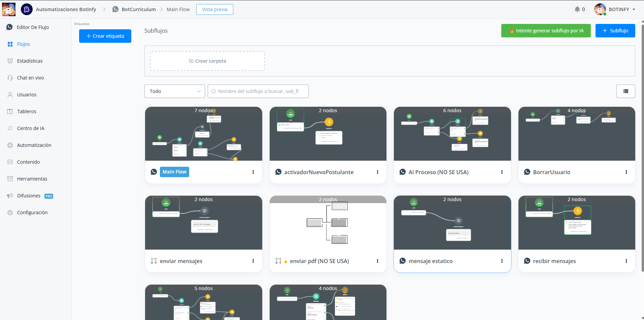Open options menu for activadorNuevoPostulante card
Screen dimensions: 644x320
coord(377,172)
